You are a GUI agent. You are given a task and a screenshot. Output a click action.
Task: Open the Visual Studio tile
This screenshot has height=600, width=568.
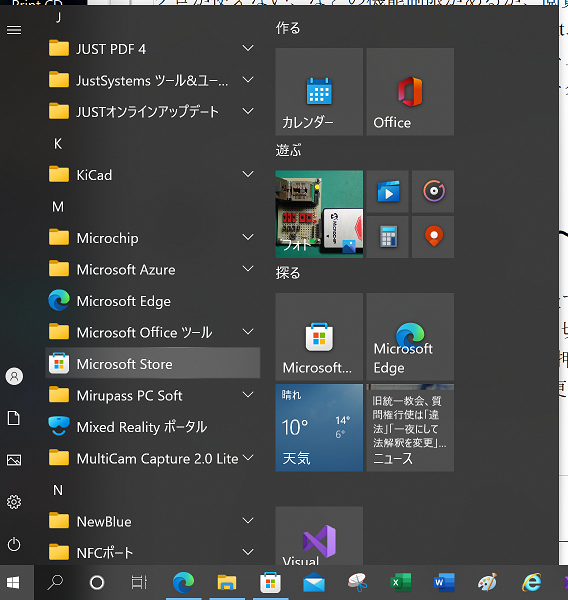tap(319, 536)
